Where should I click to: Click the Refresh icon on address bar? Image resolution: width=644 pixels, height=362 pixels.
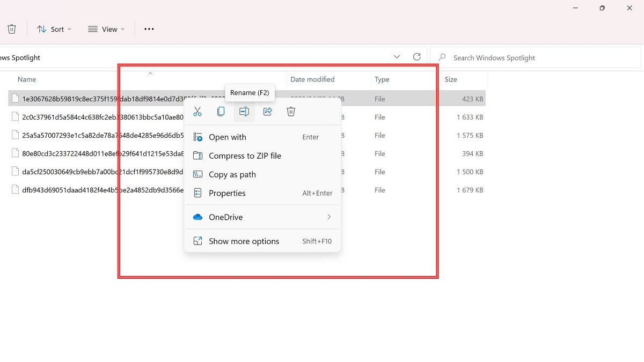(417, 56)
